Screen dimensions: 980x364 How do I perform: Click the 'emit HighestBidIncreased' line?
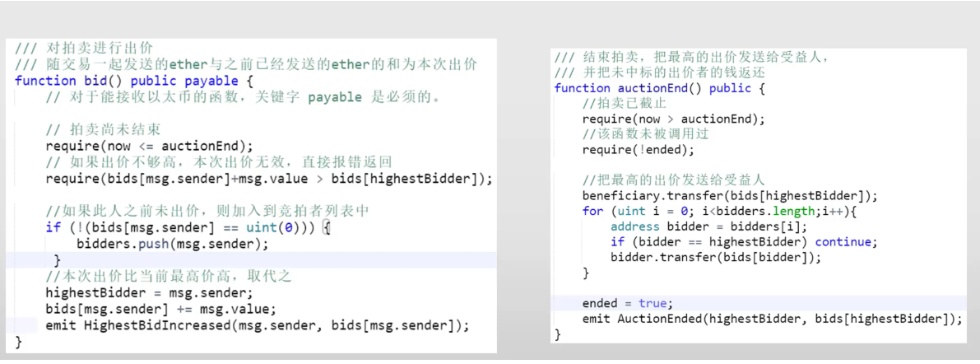coord(258,325)
